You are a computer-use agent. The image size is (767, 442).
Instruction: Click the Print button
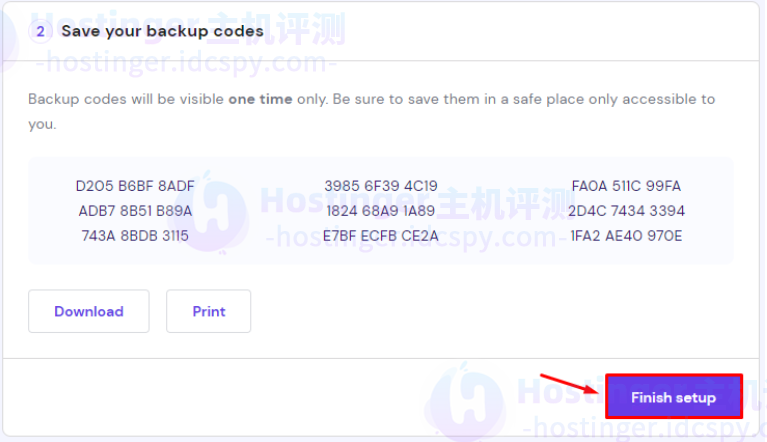(x=208, y=311)
